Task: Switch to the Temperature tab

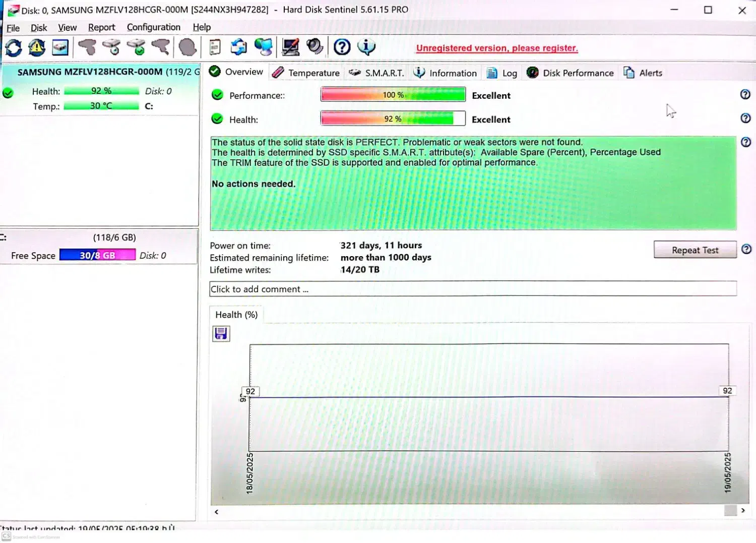Action: coord(306,73)
